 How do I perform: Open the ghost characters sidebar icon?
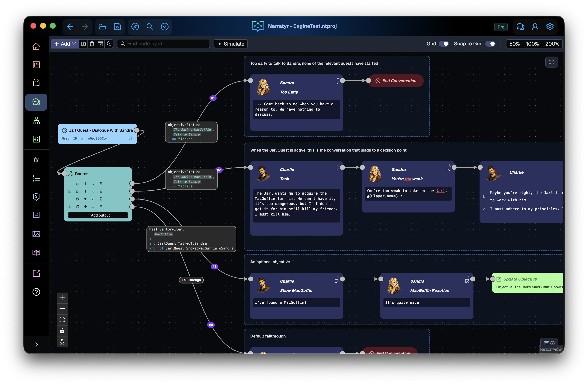coord(36,83)
